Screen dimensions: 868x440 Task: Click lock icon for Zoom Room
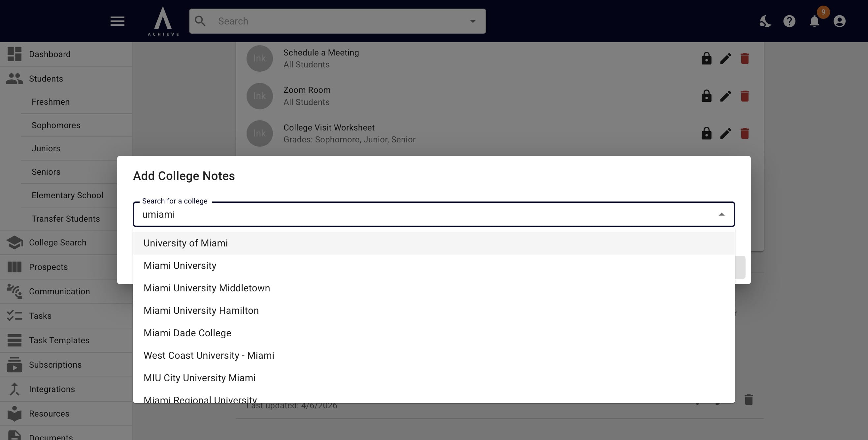point(706,96)
